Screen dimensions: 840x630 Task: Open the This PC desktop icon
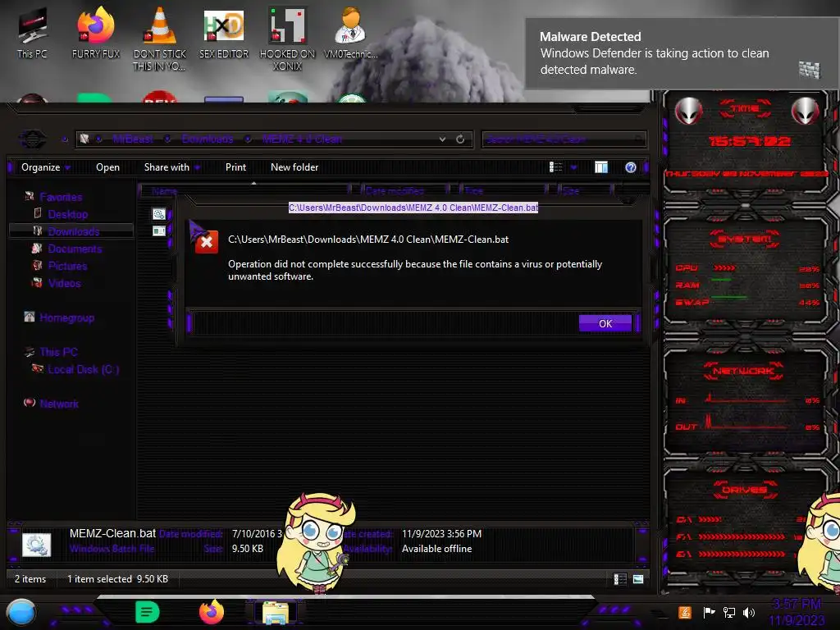(32, 32)
